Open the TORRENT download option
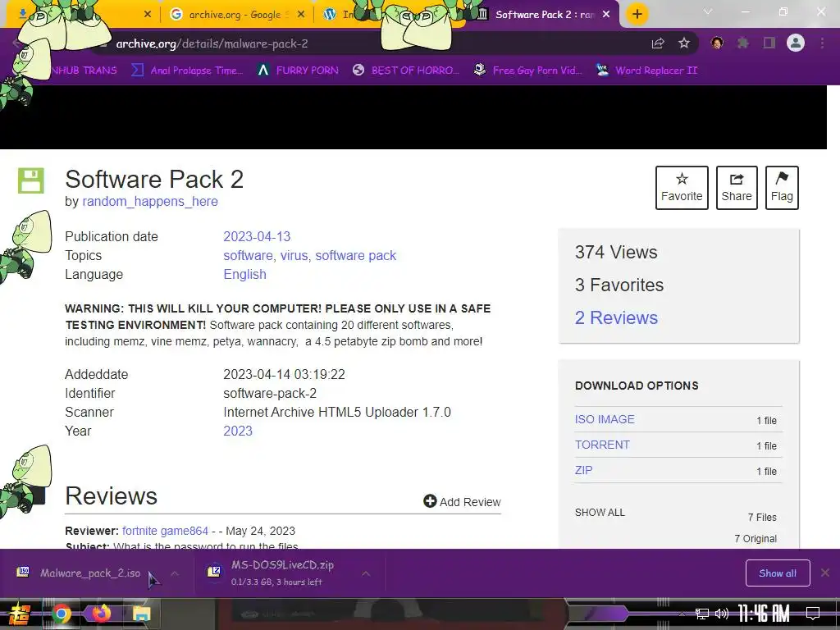840x630 pixels. click(602, 445)
